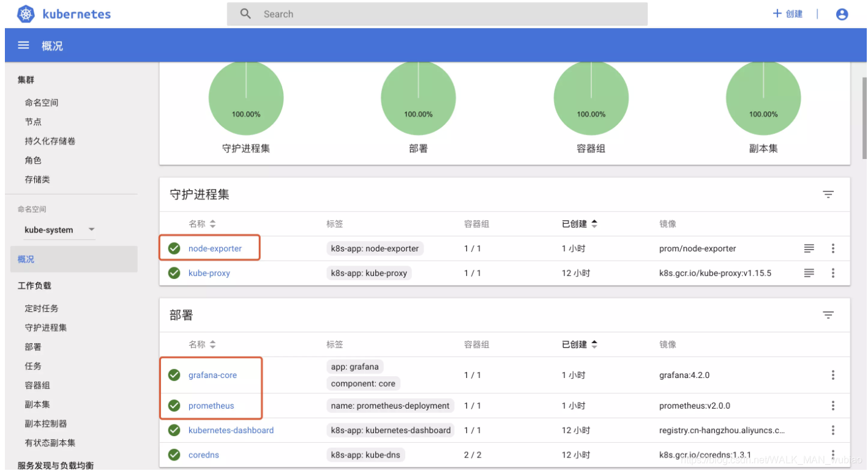Viewport: 868px width, 471px height.
Task: Go to 存储类 in sidebar
Action: click(37, 179)
